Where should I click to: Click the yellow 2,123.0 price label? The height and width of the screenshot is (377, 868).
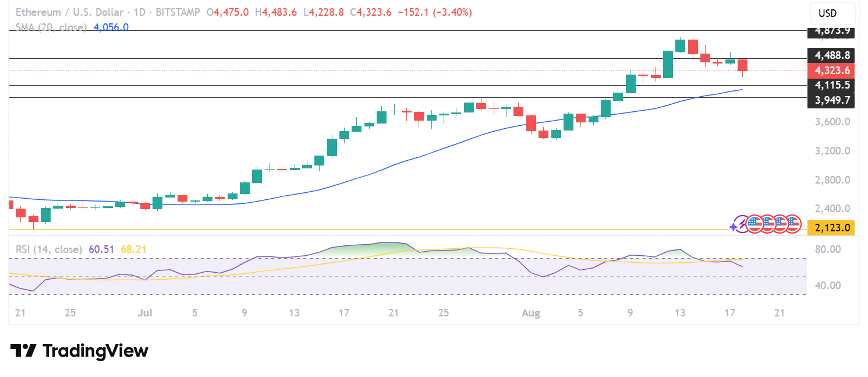tap(832, 227)
